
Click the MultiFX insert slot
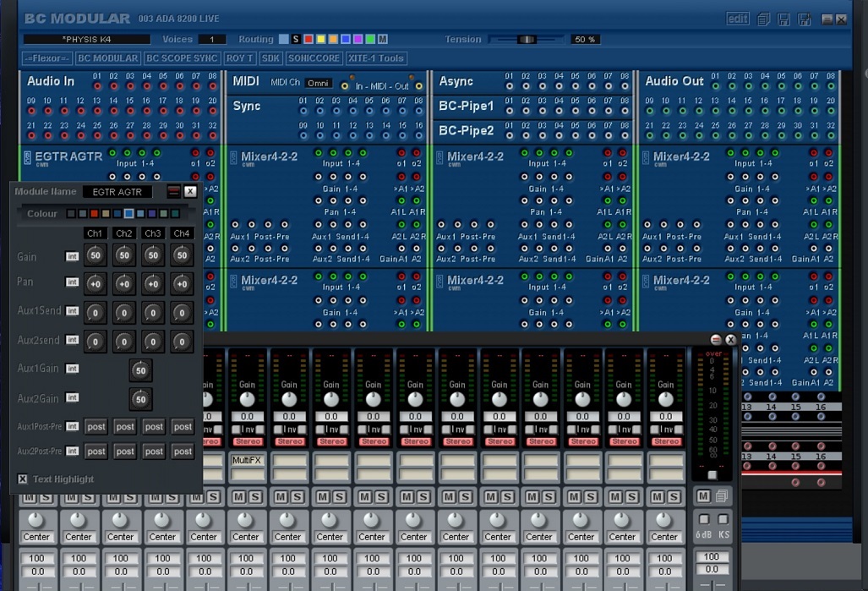(x=247, y=460)
